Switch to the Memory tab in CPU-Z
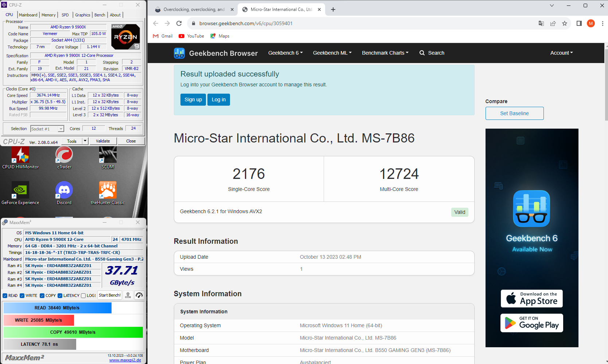Image resolution: width=608 pixels, height=364 pixels. [x=48, y=15]
